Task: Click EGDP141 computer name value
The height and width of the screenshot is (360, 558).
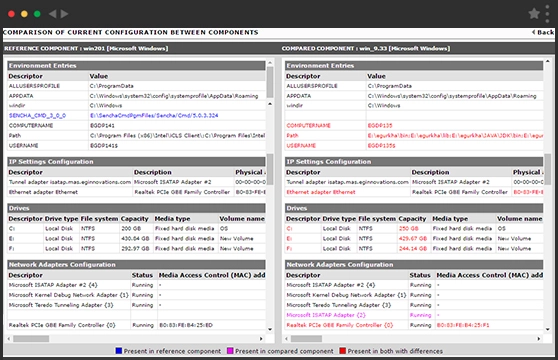Action: click(x=102, y=126)
